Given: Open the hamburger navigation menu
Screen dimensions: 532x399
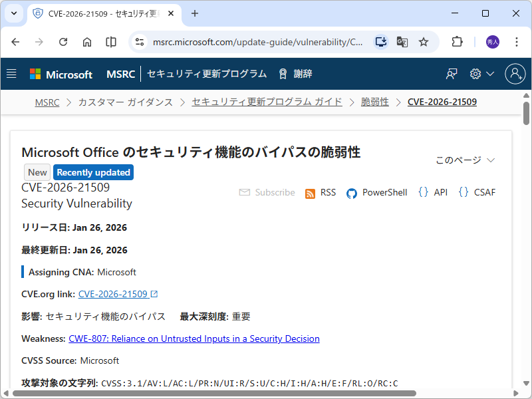Looking at the screenshot, I should coord(11,74).
